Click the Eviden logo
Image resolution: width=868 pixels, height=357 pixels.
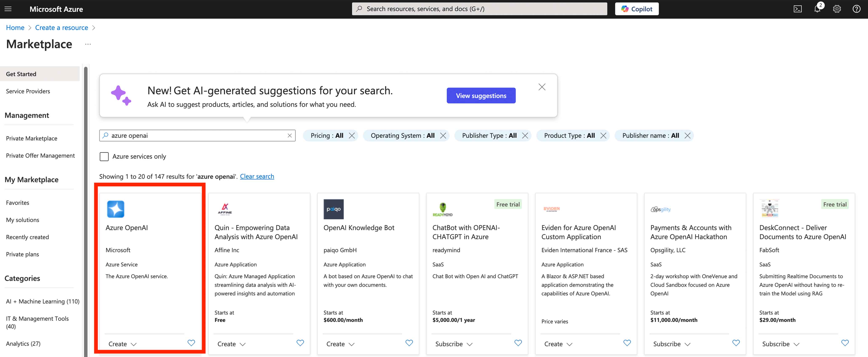pos(551,209)
